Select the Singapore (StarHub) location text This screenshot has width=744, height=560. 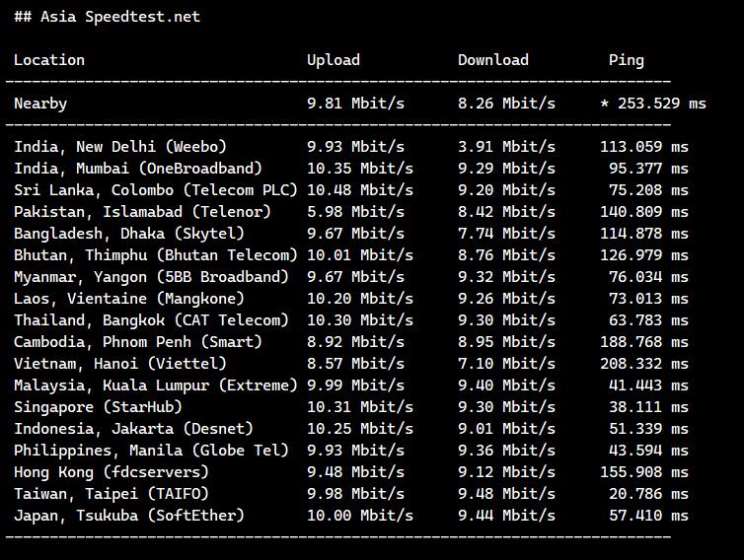click(99, 407)
